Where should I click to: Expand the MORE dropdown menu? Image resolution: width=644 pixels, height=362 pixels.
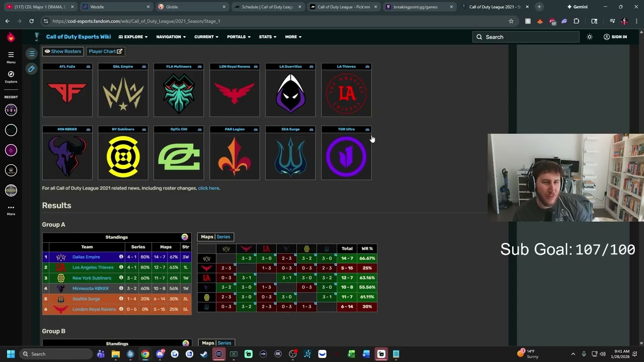coord(293,37)
